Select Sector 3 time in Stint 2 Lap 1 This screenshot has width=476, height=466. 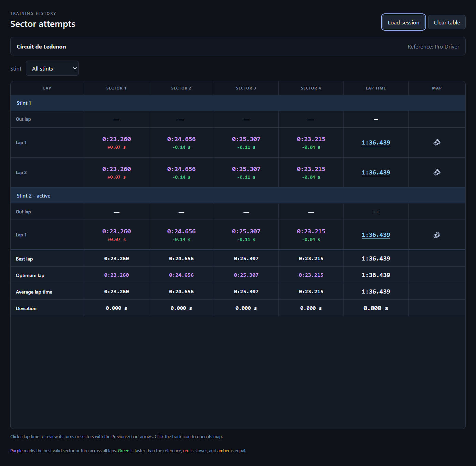(246, 231)
